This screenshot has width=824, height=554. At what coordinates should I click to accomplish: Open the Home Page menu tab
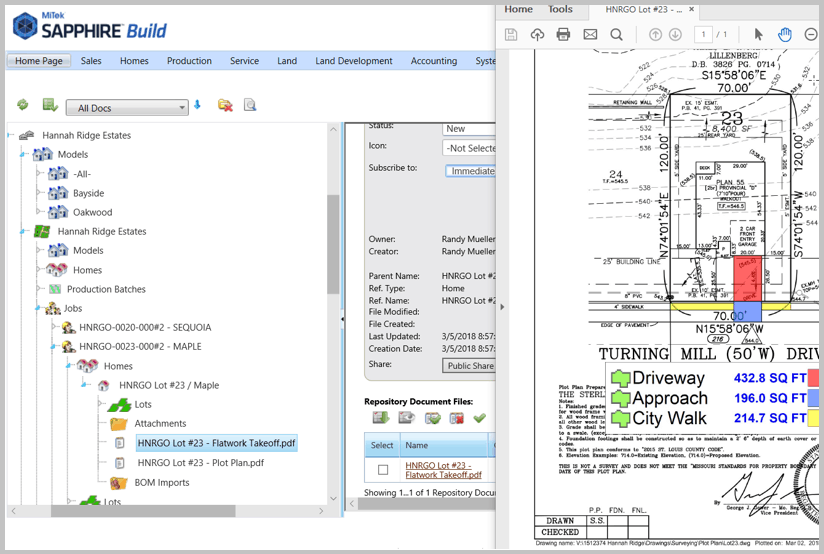tap(39, 61)
